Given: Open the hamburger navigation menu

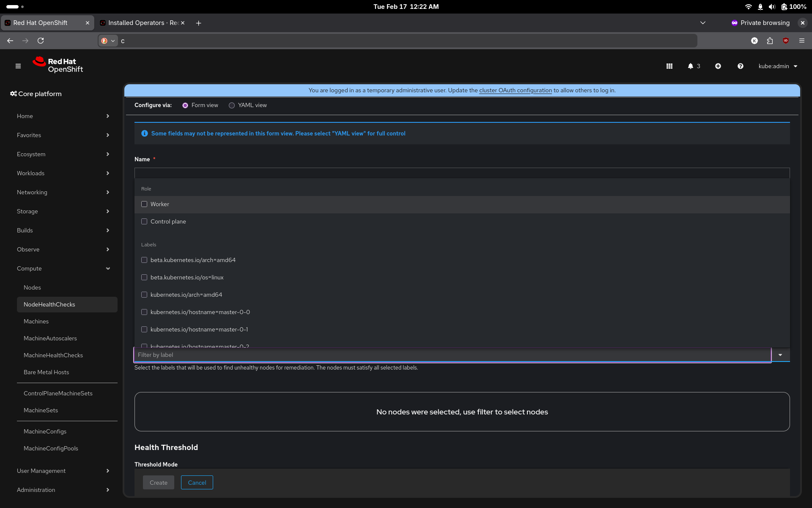Looking at the screenshot, I should pos(18,66).
